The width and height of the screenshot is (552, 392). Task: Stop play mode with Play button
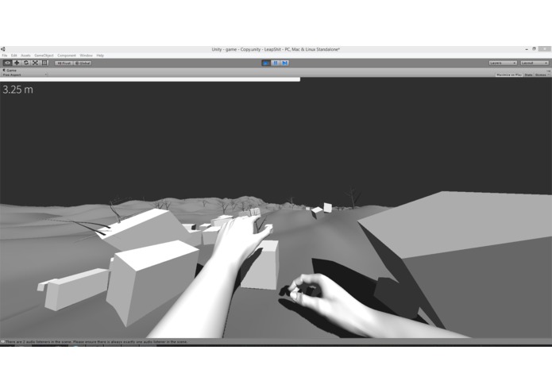(x=266, y=63)
